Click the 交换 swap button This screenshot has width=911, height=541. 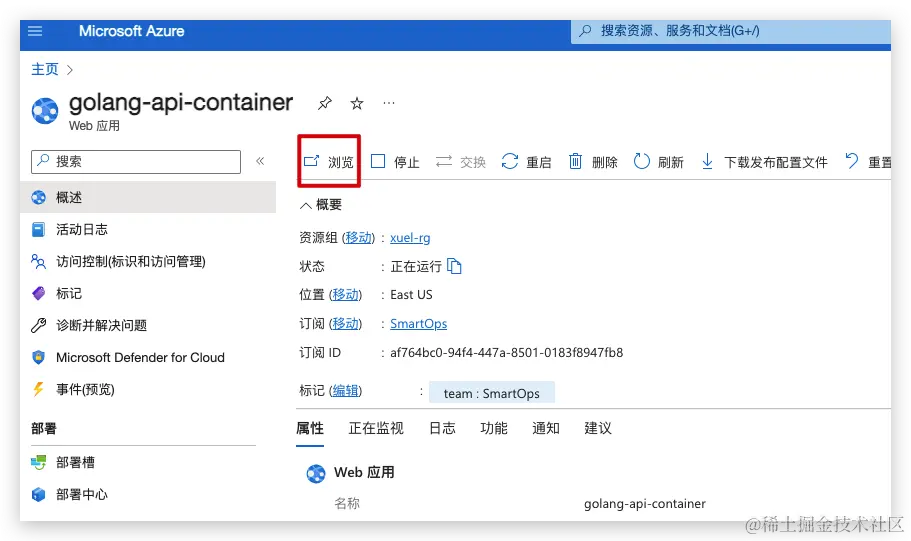coord(461,162)
